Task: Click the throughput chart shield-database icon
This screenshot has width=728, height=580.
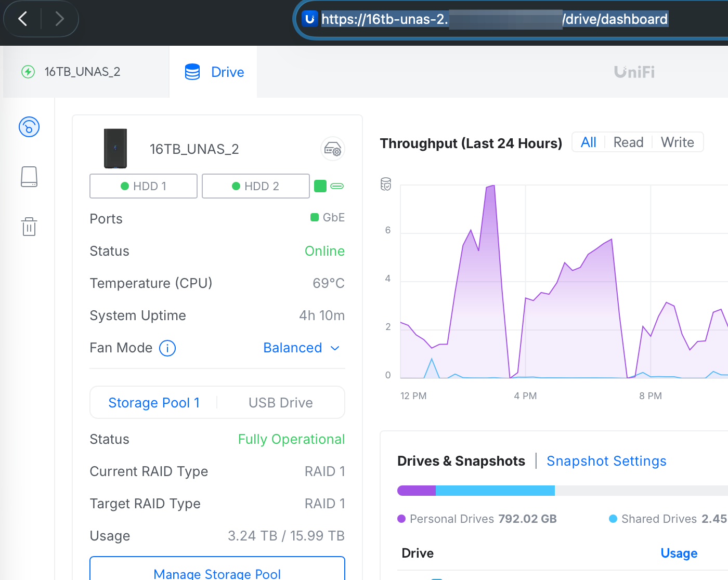Action: [386, 184]
